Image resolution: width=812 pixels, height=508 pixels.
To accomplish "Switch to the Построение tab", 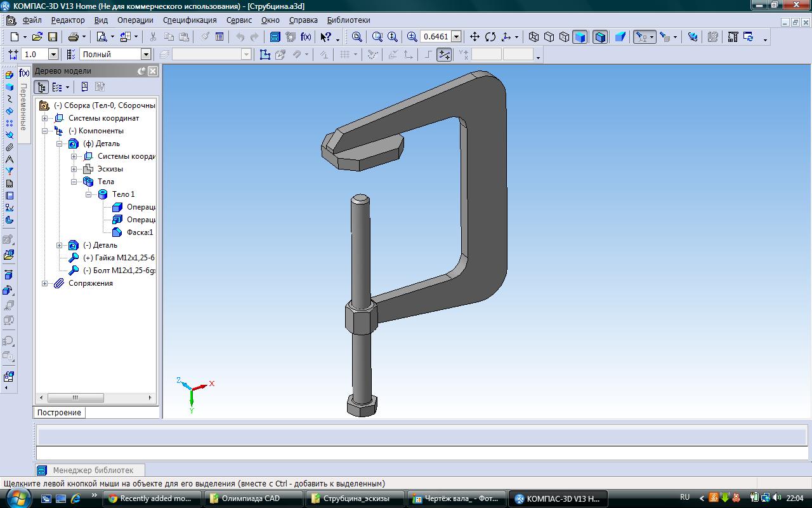I will click(59, 413).
